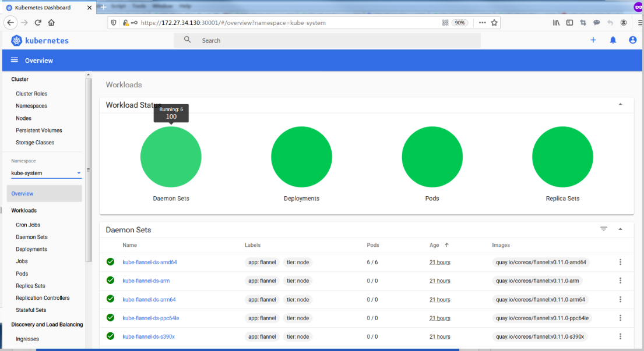Open kube-flannel-ds-arm daemon set link

point(146,281)
